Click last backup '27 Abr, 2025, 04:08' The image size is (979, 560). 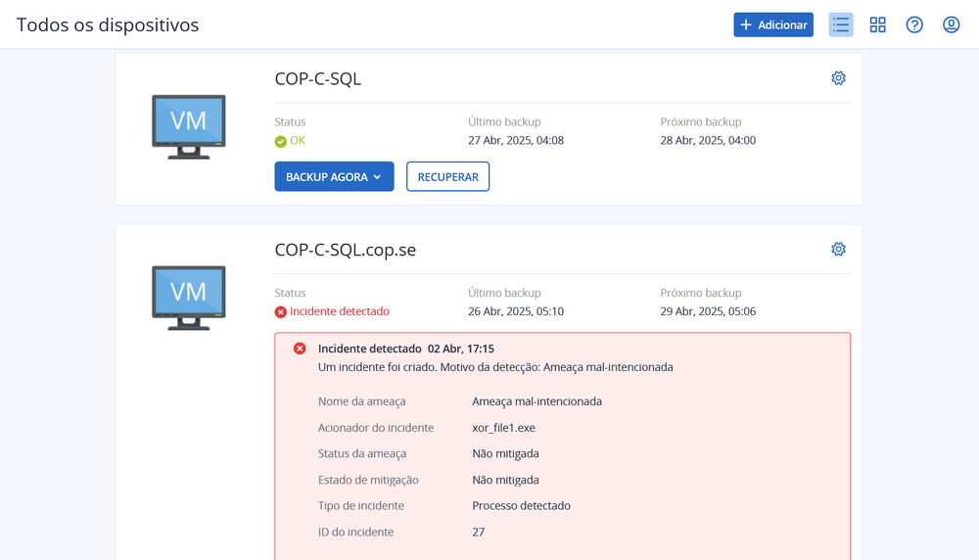click(x=516, y=140)
